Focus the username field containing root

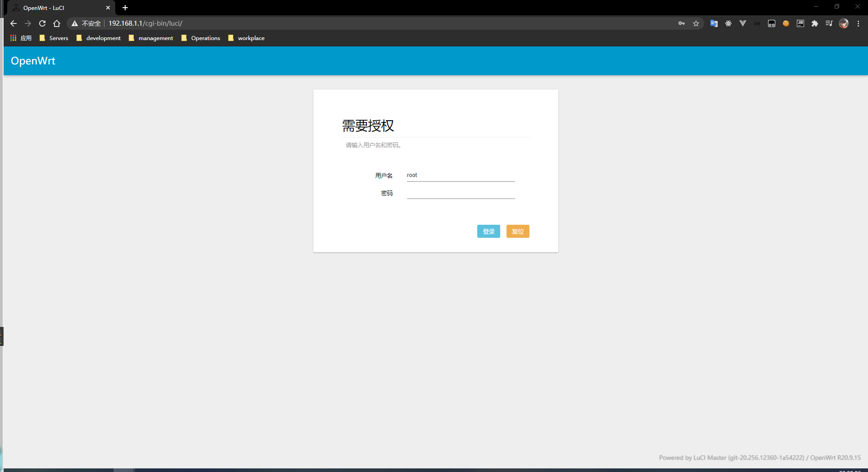[x=461, y=175]
